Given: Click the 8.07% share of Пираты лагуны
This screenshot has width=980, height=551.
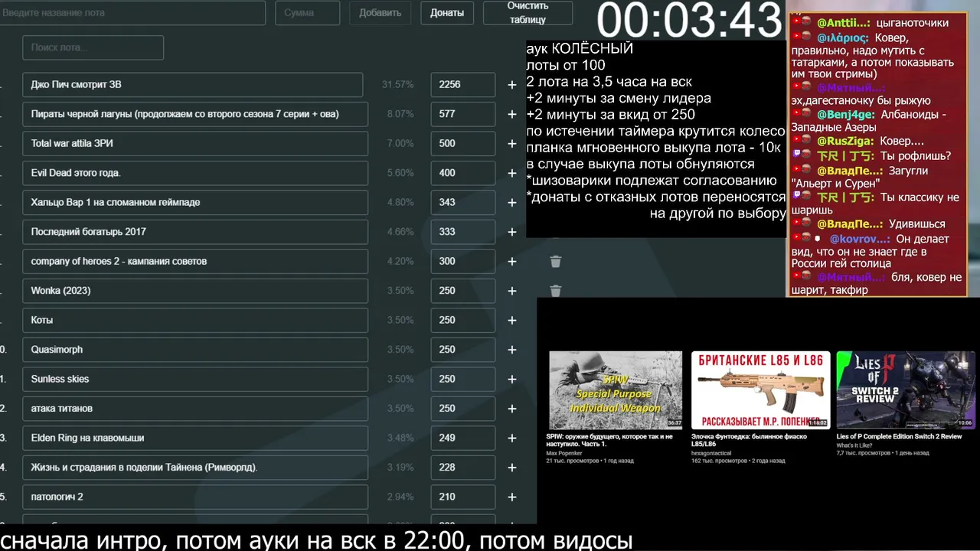Looking at the screenshot, I should (x=400, y=114).
